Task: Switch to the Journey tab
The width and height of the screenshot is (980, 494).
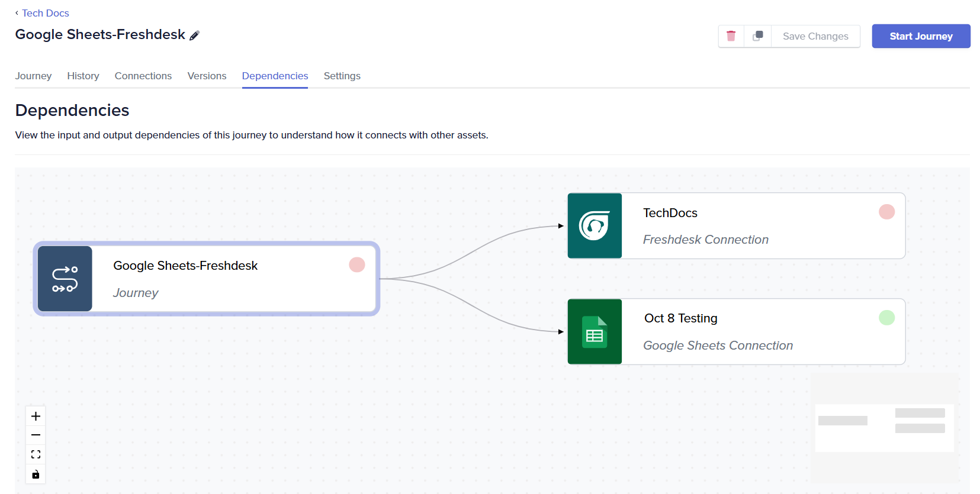Action: coord(33,76)
